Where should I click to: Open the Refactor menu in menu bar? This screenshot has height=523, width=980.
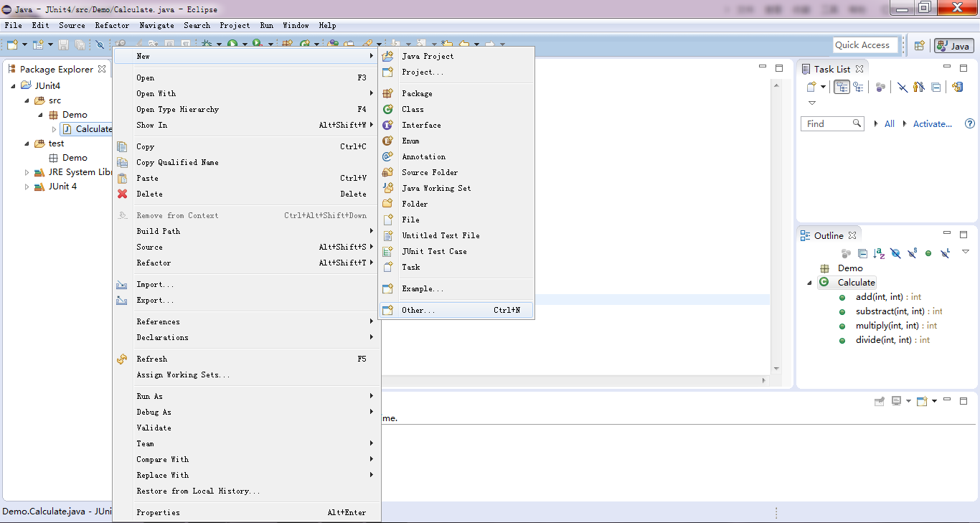pos(112,25)
